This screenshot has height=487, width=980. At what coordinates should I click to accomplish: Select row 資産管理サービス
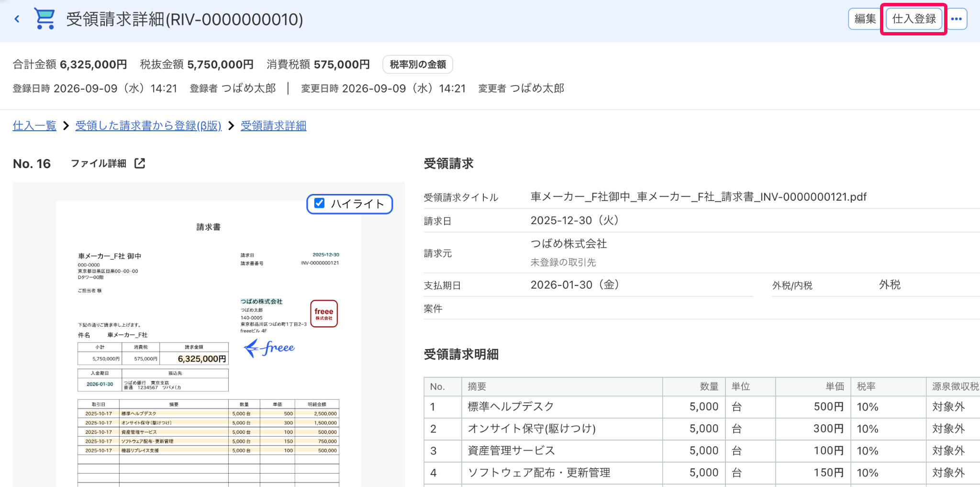(702, 451)
